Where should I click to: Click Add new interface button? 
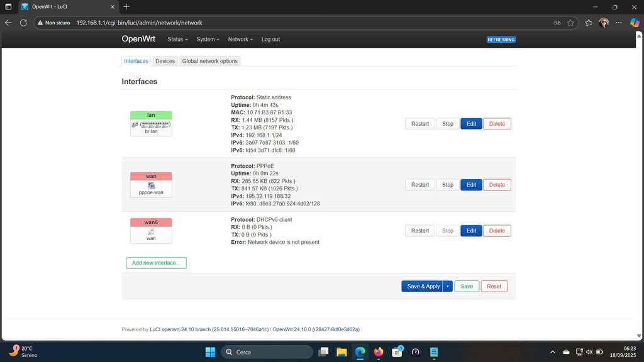(x=156, y=263)
